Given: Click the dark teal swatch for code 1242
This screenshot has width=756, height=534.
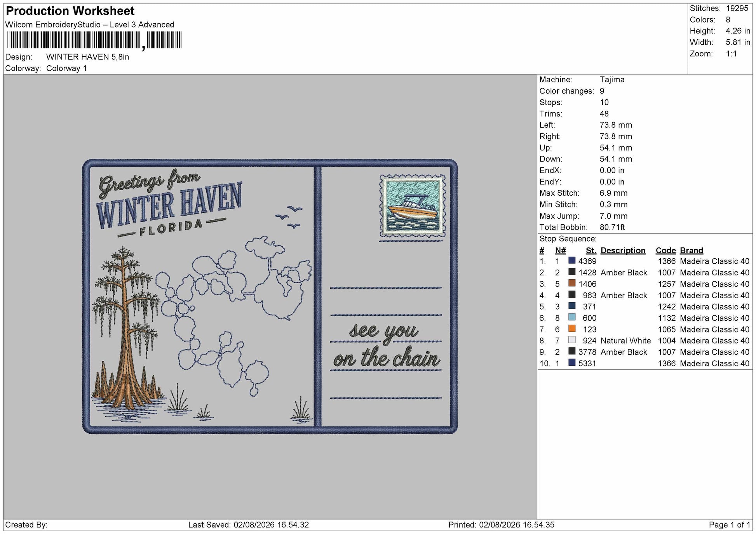Looking at the screenshot, I should click(x=572, y=306).
